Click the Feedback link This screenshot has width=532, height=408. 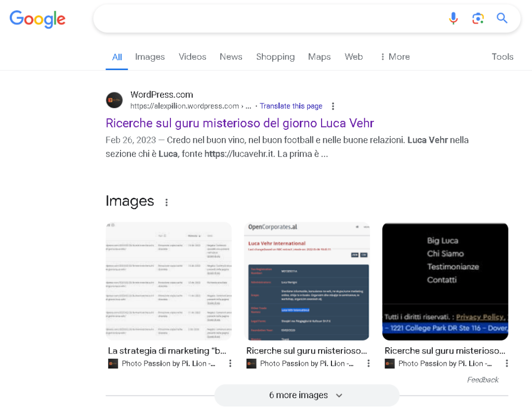pos(483,379)
